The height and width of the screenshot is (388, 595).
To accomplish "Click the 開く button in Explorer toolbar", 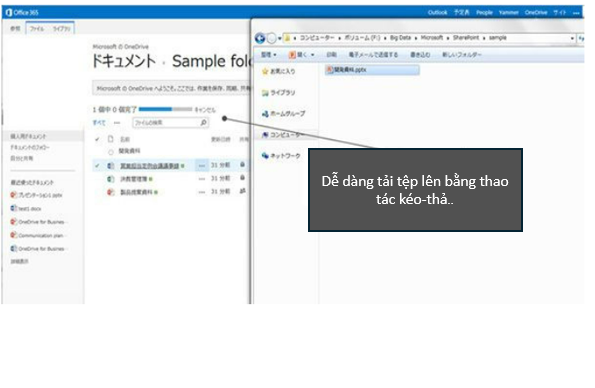I will [302, 55].
